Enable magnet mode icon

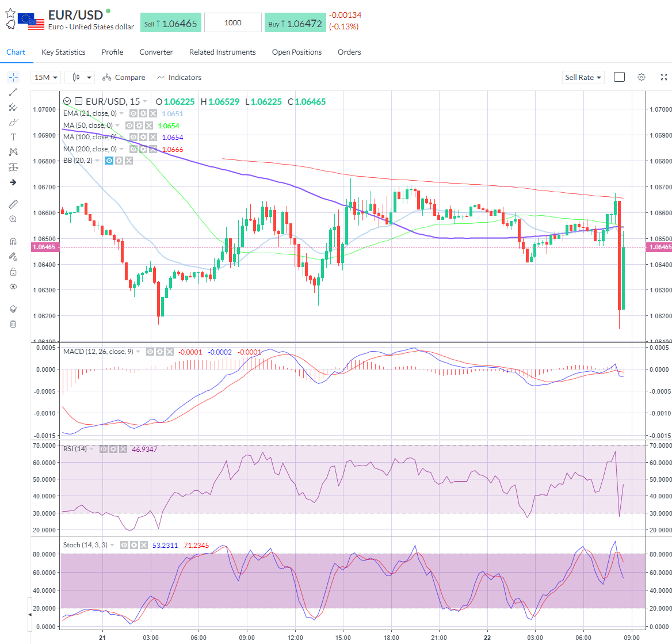point(13,241)
